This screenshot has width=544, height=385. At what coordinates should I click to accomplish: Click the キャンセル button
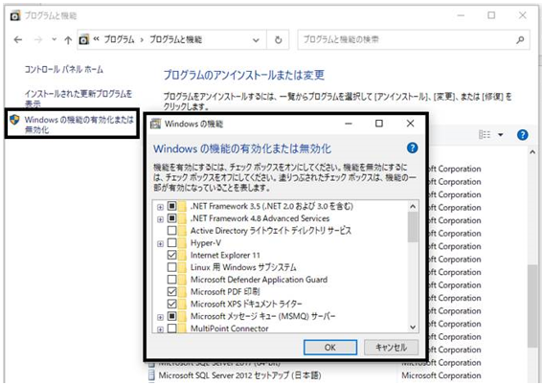click(391, 347)
